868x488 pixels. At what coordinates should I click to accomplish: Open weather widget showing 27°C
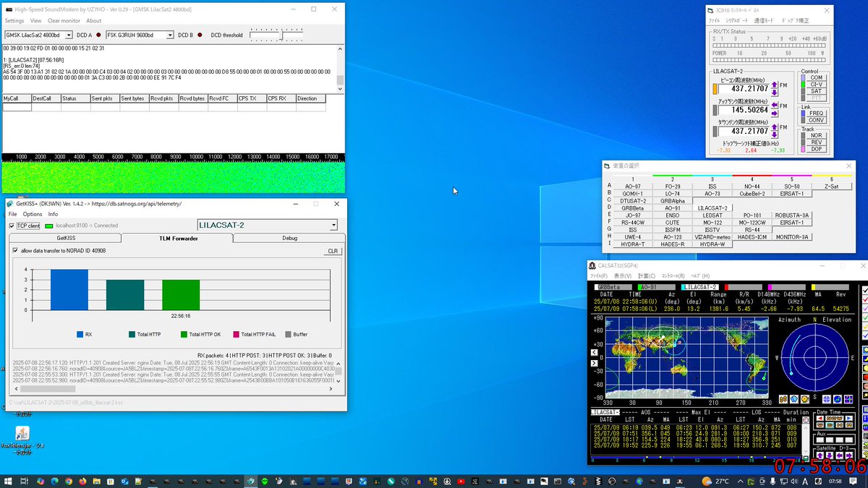(x=716, y=481)
